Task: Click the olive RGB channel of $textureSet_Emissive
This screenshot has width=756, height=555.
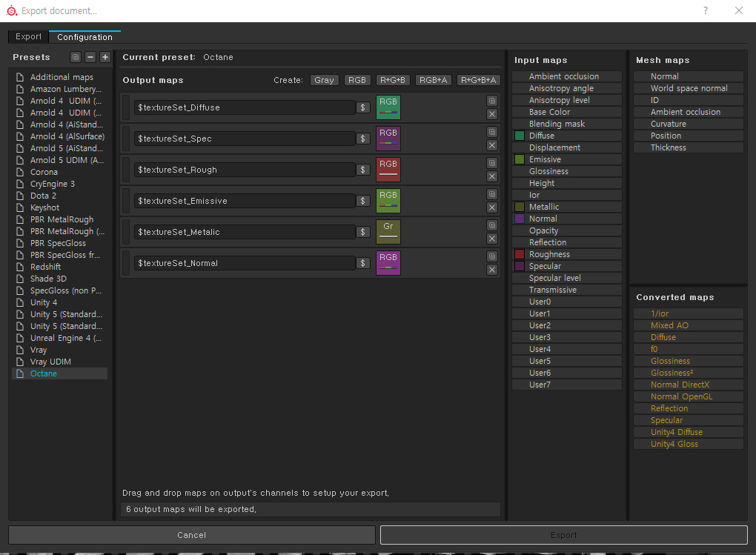Action: click(x=388, y=201)
